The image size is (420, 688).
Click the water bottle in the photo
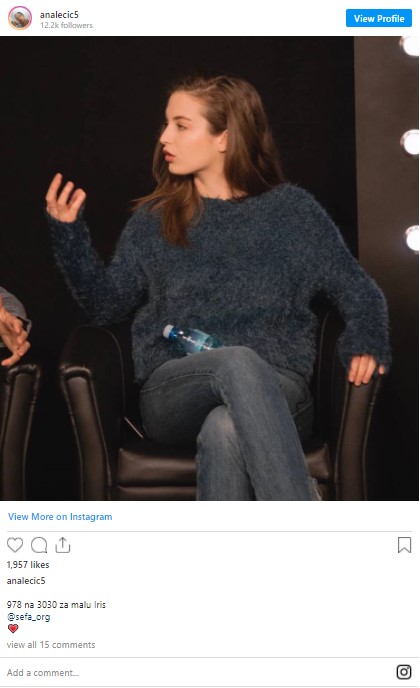(x=191, y=339)
